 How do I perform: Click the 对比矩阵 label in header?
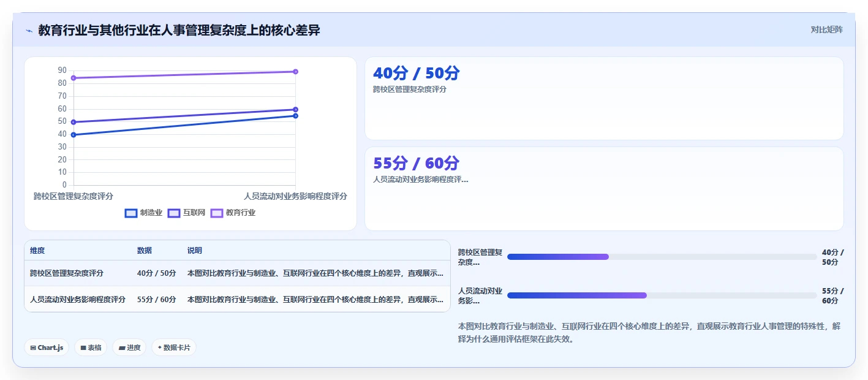pos(826,29)
